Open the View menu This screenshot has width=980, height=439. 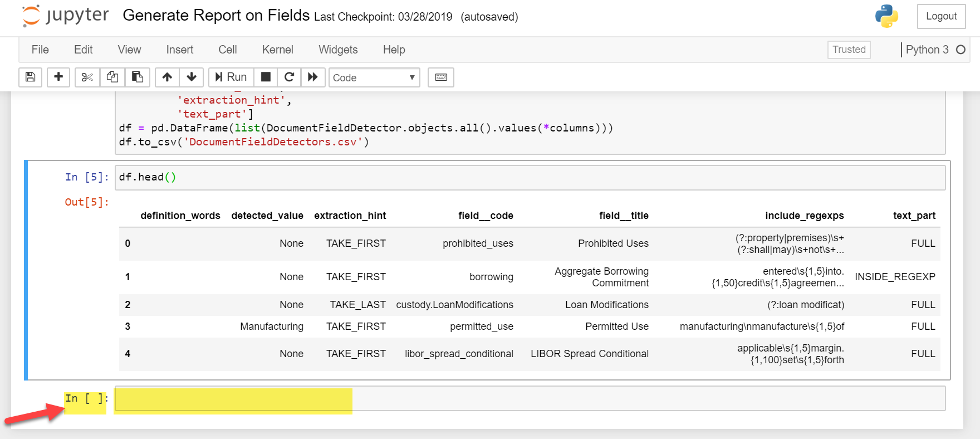click(x=129, y=50)
